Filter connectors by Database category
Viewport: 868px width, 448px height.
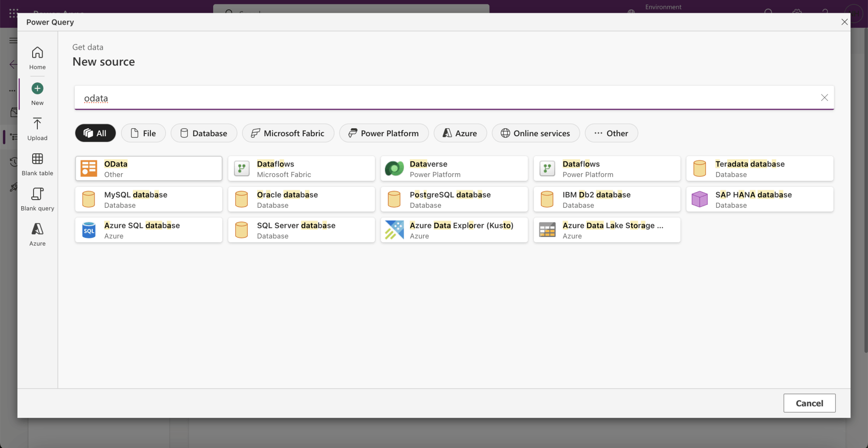[x=204, y=133]
